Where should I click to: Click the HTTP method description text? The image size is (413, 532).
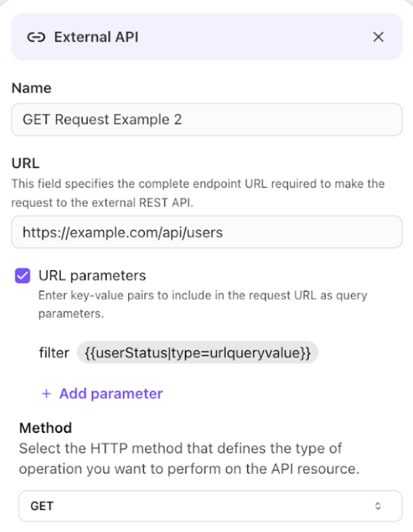click(189, 459)
